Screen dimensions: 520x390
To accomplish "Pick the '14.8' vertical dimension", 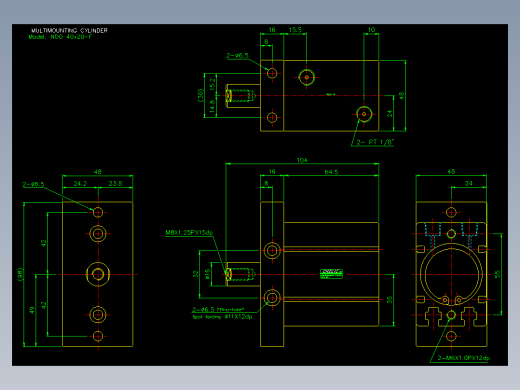I will (x=212, y=107).
